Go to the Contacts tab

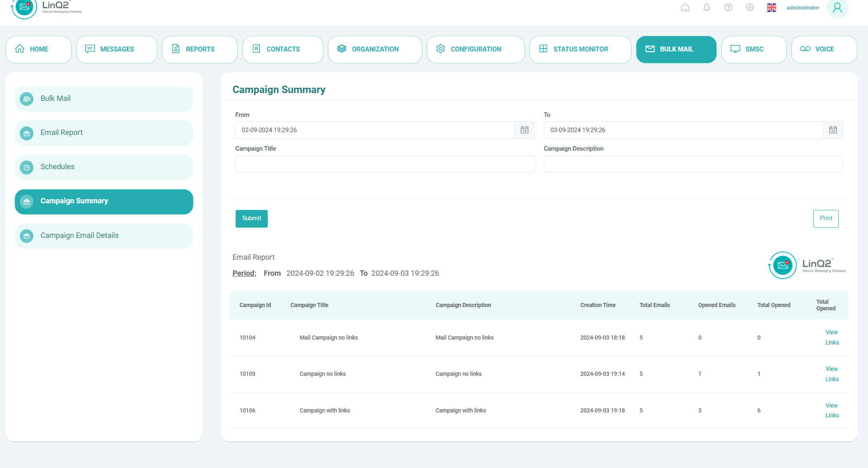(283, 49)
